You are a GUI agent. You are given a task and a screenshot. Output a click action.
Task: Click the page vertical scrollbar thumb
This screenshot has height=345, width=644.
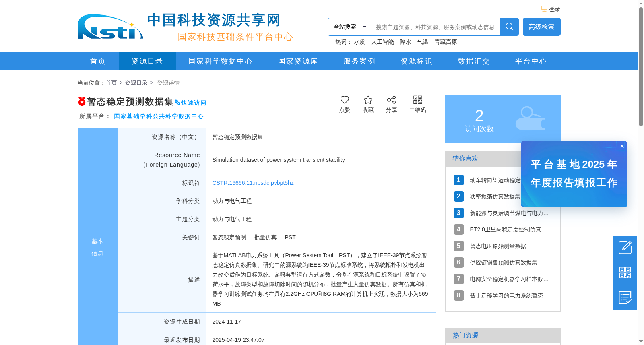coord(641,66)
